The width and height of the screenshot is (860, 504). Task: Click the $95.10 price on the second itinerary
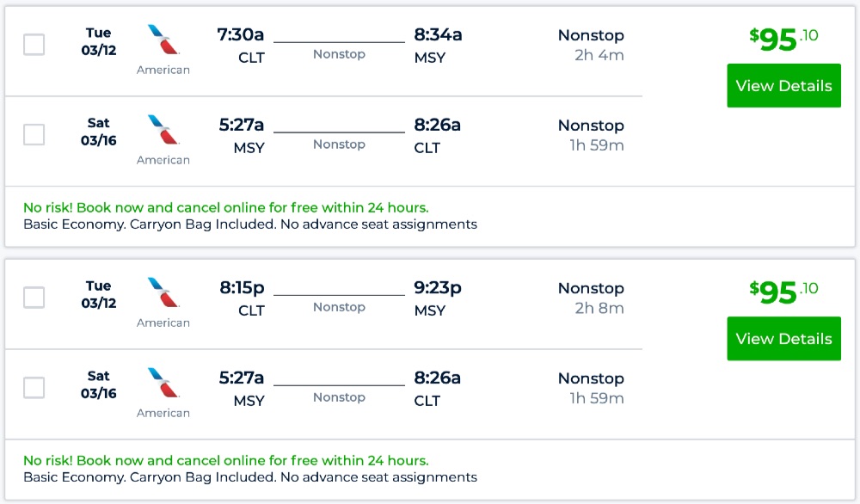783,292
